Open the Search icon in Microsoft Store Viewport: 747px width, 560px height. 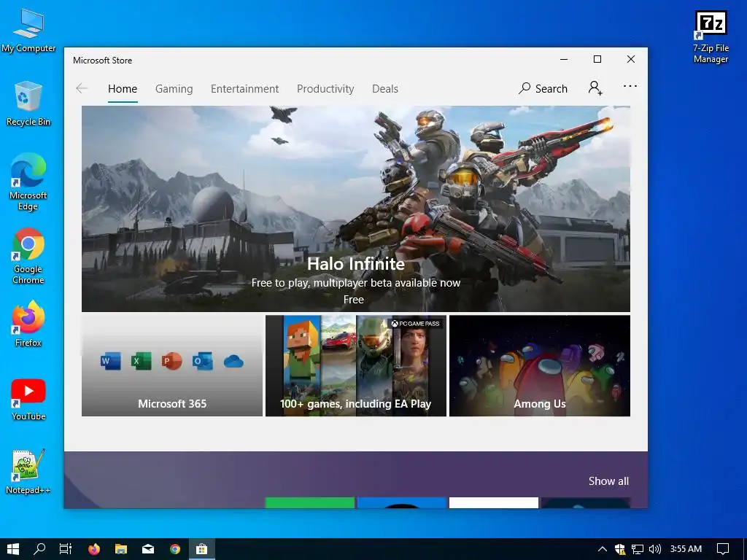(x=543, y=88)
